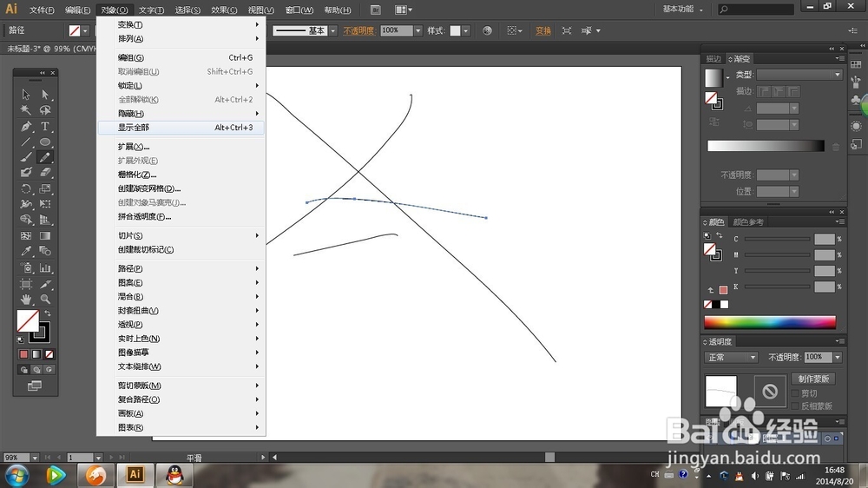Open Adobe Bridge from top bar
This screenshot has width=868, height=488.
(375, 10)
